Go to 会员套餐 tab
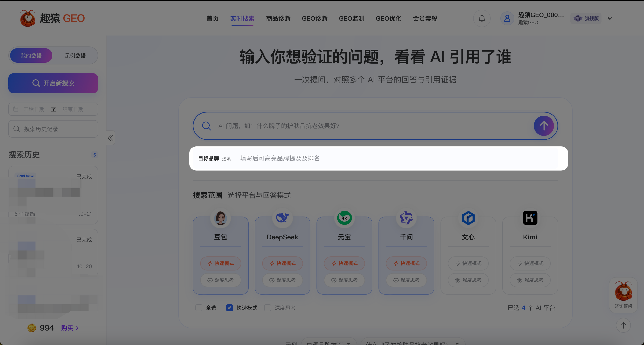This screenshot has height=345, width=644. tap(425, 18)
